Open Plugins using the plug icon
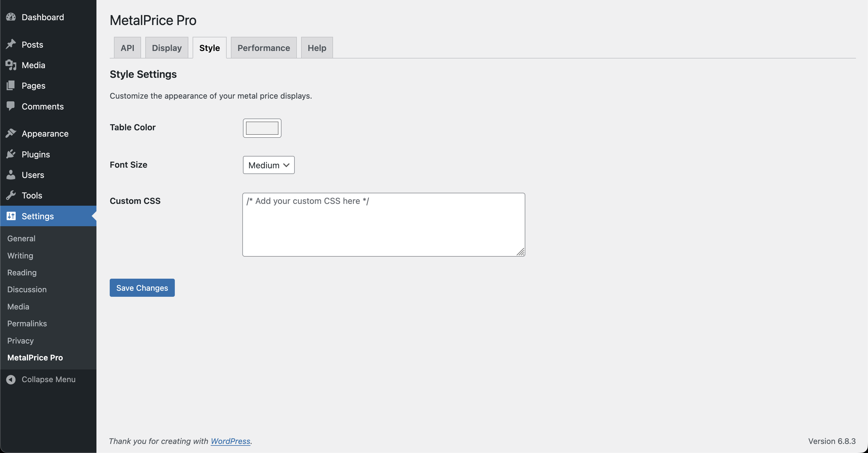Image resolution: width=868 pixels, height=453 pixels. (11, 154)
